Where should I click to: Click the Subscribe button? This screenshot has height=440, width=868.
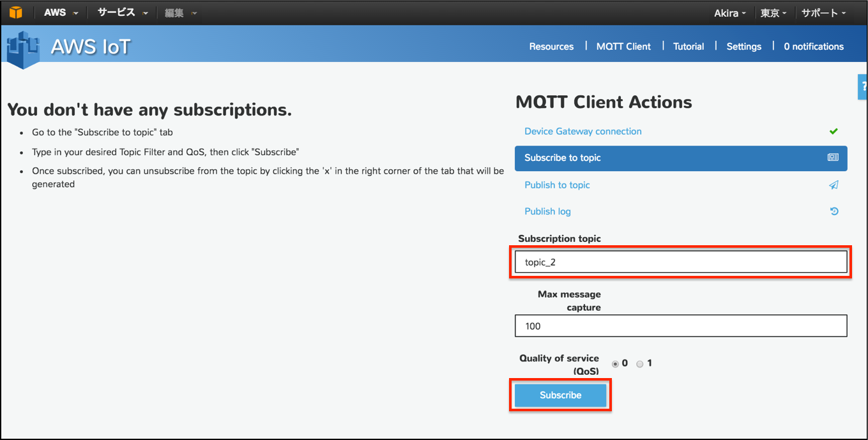pyautogui.click(x=560, y=395)
